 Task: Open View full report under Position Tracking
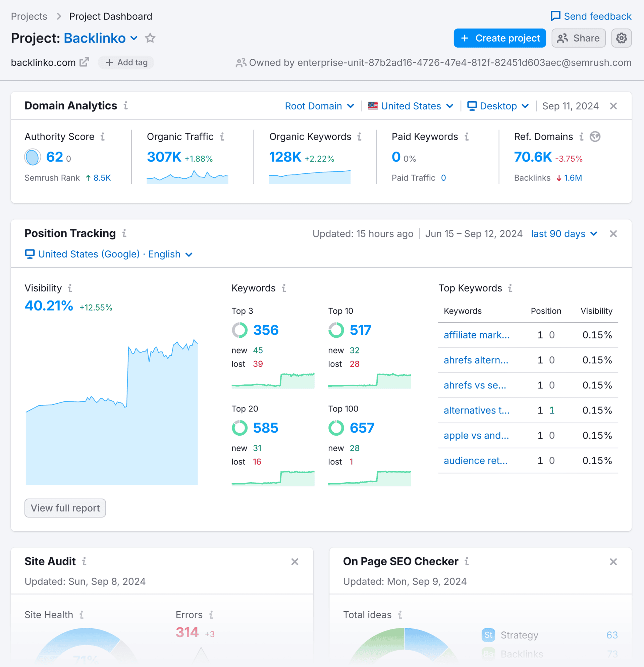tap(65, 508)
